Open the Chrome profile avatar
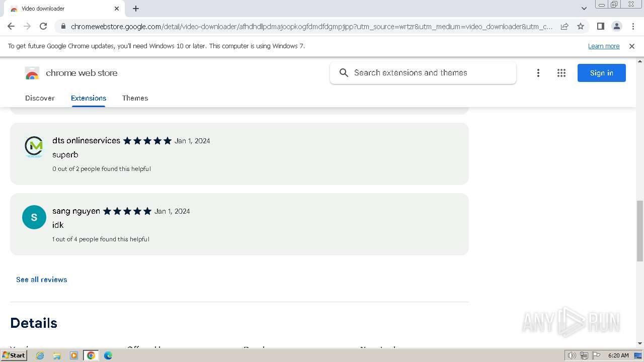 click(616, 26)
